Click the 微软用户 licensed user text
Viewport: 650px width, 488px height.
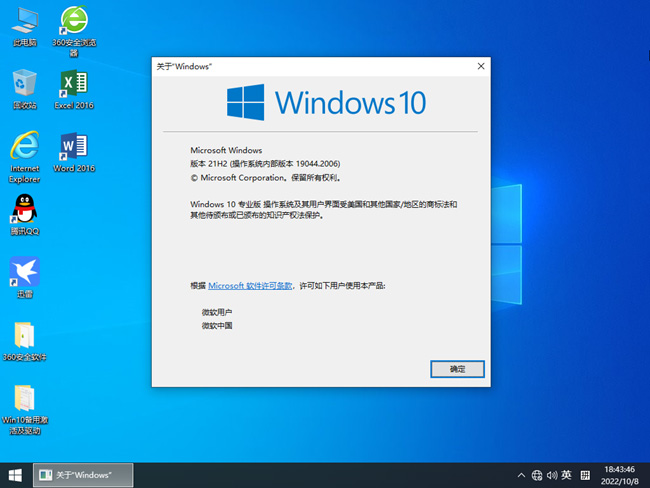coord(217,312)
